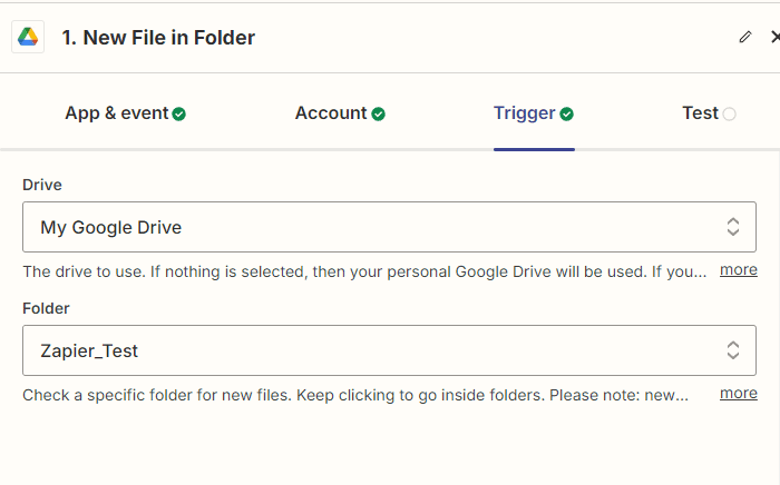Screen dimensions: 780x485
Task: Click green checkmark beside Trigger
Action: 567,114
